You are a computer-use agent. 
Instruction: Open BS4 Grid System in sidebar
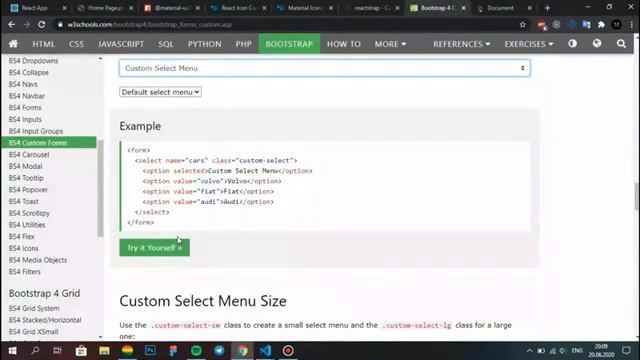point(34,308)
